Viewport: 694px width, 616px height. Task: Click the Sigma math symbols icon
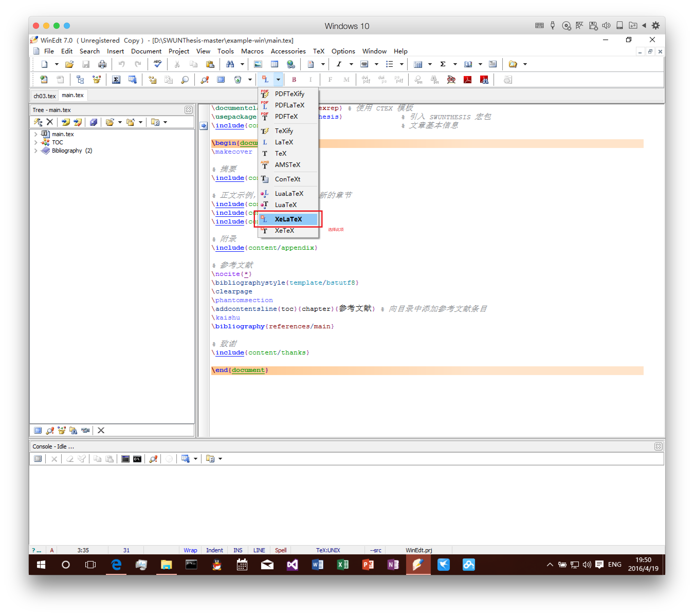(x=443, y=64)
